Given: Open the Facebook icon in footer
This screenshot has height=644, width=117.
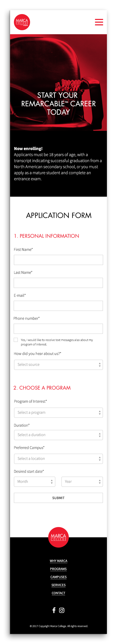Looking at the screenshot, I should (x=54, y=610).
